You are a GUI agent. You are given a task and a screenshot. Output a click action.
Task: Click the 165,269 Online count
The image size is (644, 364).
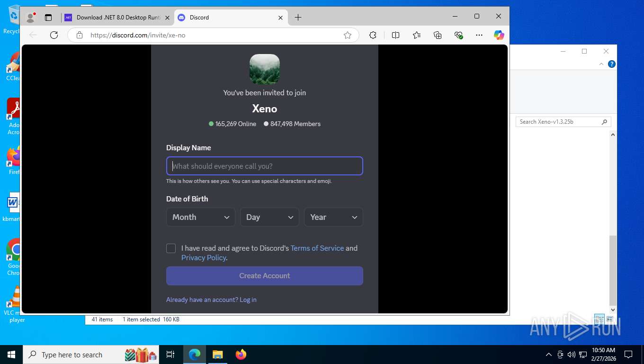click(233, 124)
